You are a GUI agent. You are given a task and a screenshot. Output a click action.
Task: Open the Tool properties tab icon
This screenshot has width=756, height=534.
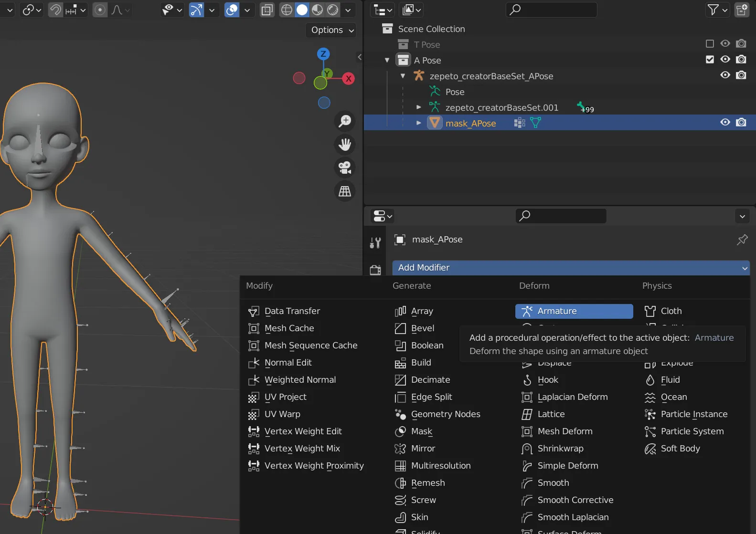(375, 243)
